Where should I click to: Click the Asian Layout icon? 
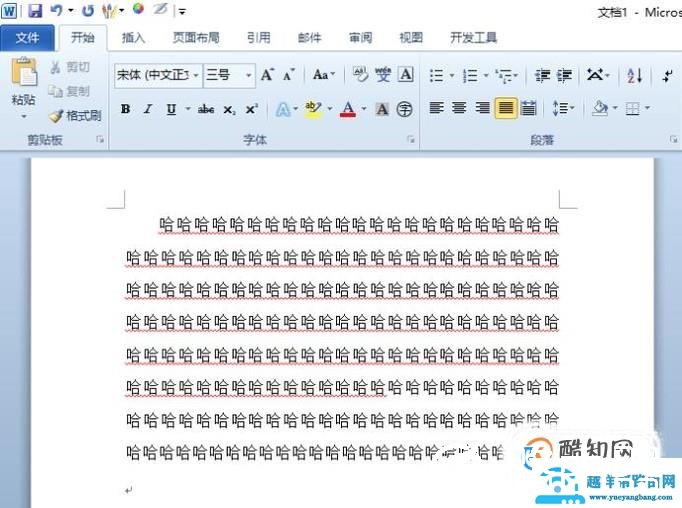595,75
